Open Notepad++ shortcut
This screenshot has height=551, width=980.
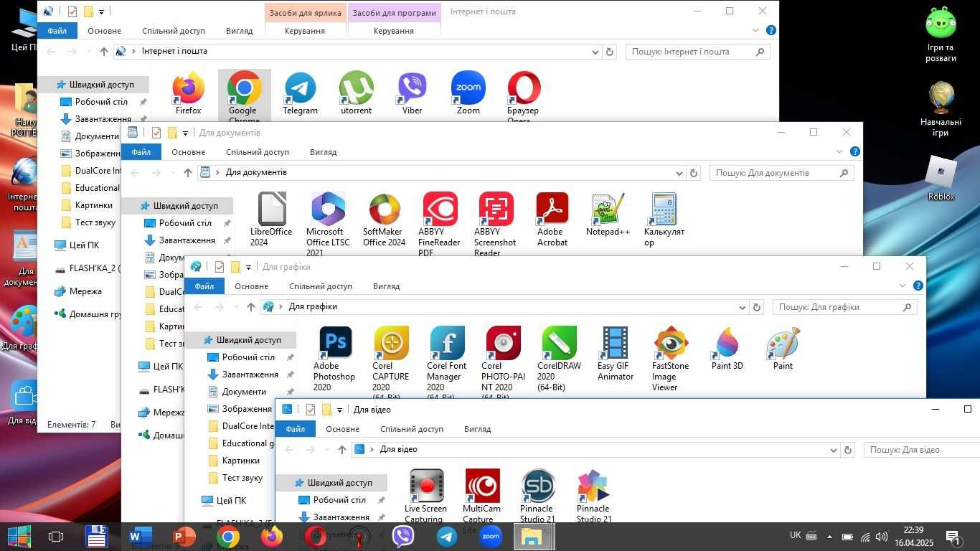coord(608,215)
